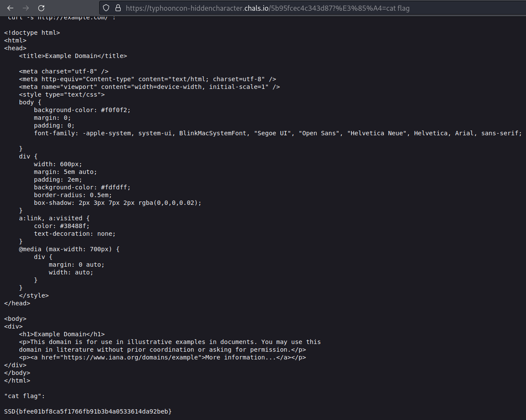Click the color: #38488f line
The image size is (526, 420).
[61, 226]
